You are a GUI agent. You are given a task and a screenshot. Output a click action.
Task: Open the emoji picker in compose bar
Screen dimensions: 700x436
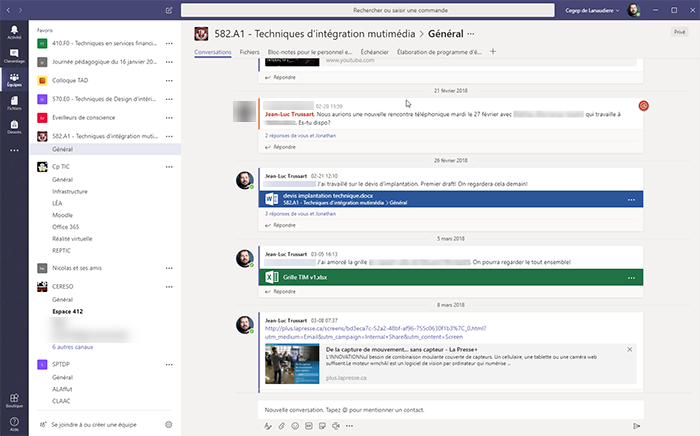point(294,425)
